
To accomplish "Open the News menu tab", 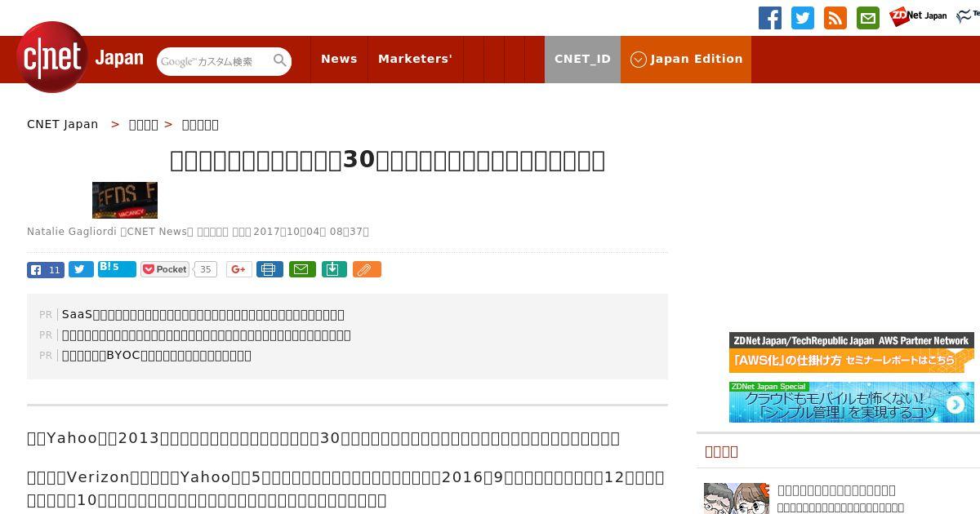I will tap(339, 59).
